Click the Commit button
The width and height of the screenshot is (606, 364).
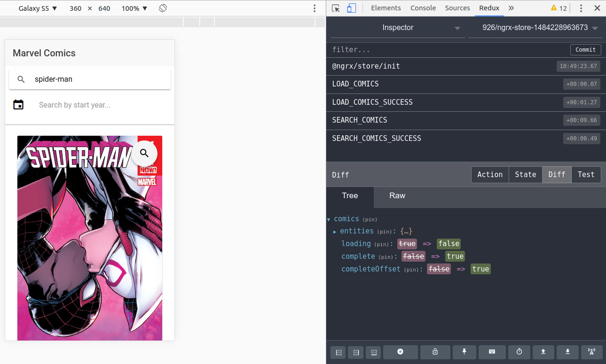[x=585, y=50]
